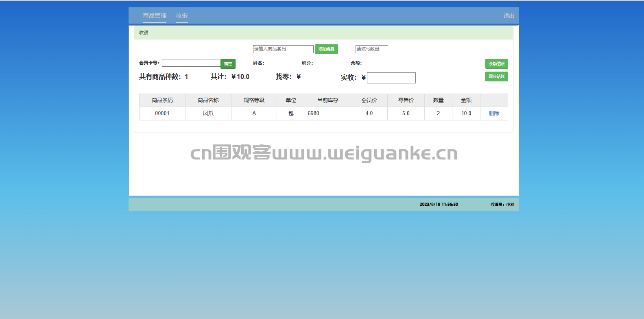Focus the 请输入商品条码 barcode field

click(x=283, y=49)
